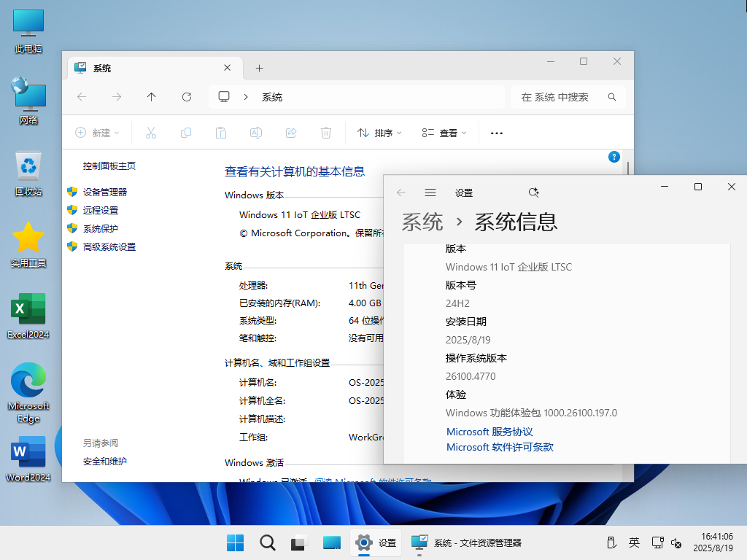Open 高级系统设置 link
This screenshot has width=747, height=560.
click(109, 246)
